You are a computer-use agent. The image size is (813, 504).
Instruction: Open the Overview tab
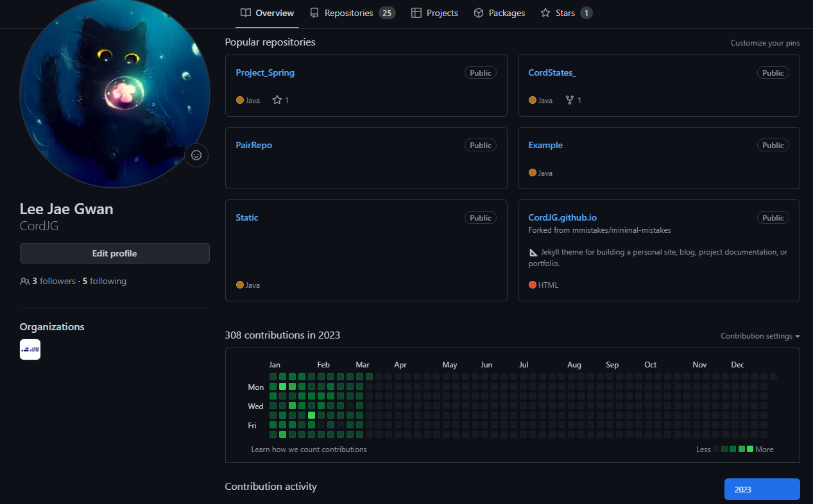point(267,13)
